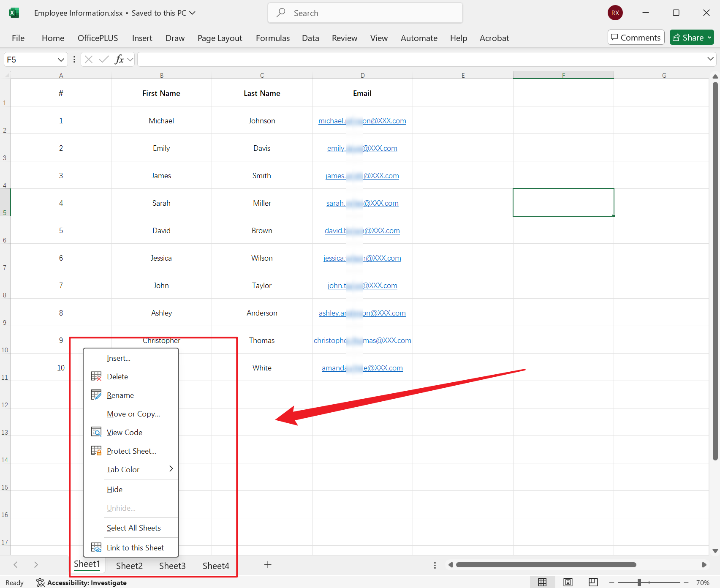Open the Name Box dropdown
This screenshot has height=588, width=720.
point(60,59)
